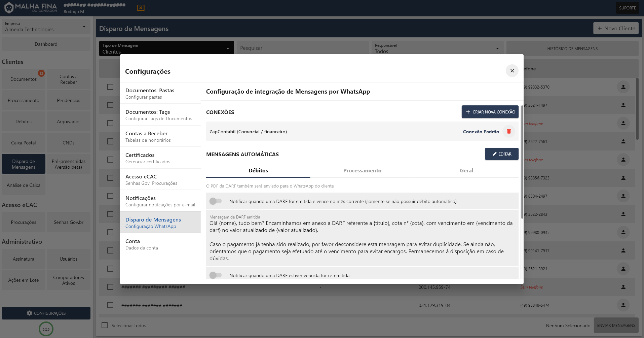Open Certificados settings menu item
The image size is (644, 338).
coord(160,158)
